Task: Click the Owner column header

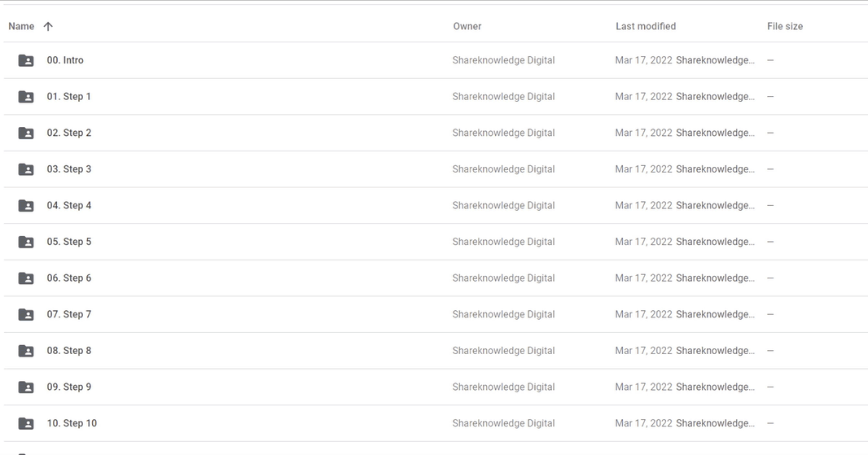Action: pyautogui.click(x=467, y=26)
